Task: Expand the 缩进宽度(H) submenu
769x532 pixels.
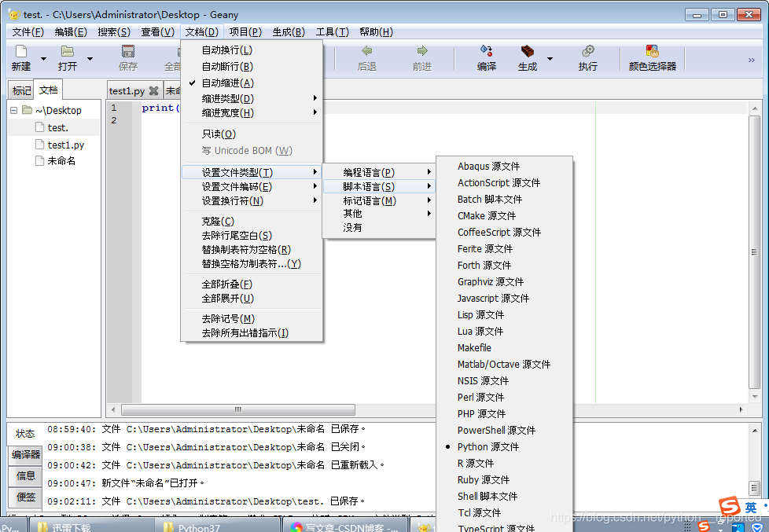Action: tap(252, 113)
